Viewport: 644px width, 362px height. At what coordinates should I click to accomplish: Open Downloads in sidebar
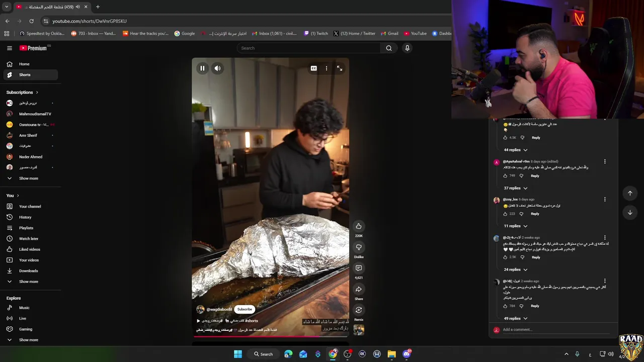pos(31,271)
